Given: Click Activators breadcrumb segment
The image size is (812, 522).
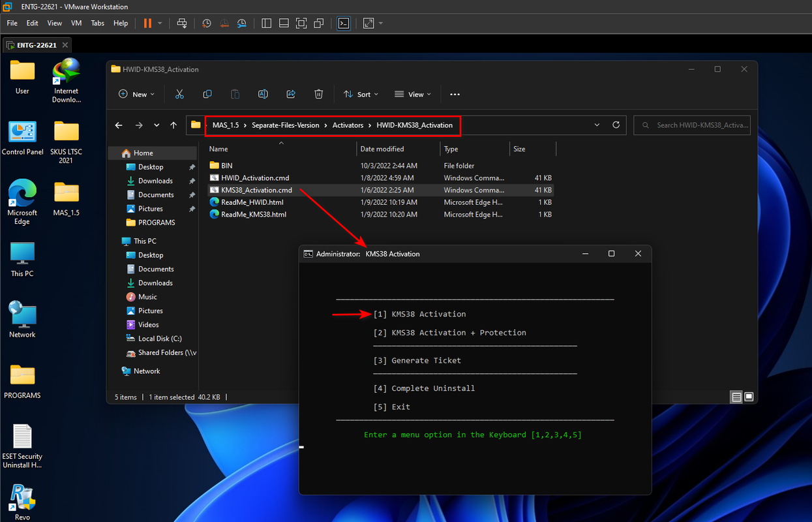Looking at the screenshot, I should (x=348, y=125).
